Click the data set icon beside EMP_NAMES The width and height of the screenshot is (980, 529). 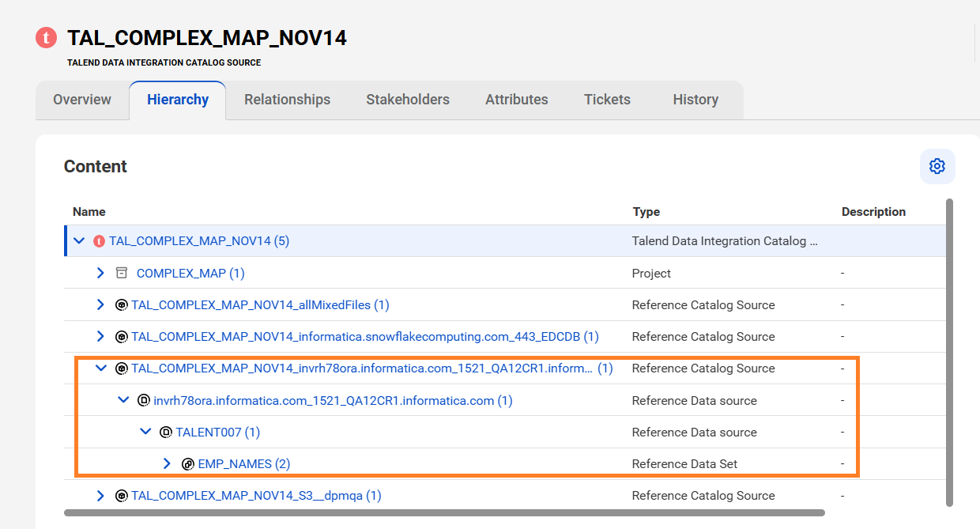[188, 464]
